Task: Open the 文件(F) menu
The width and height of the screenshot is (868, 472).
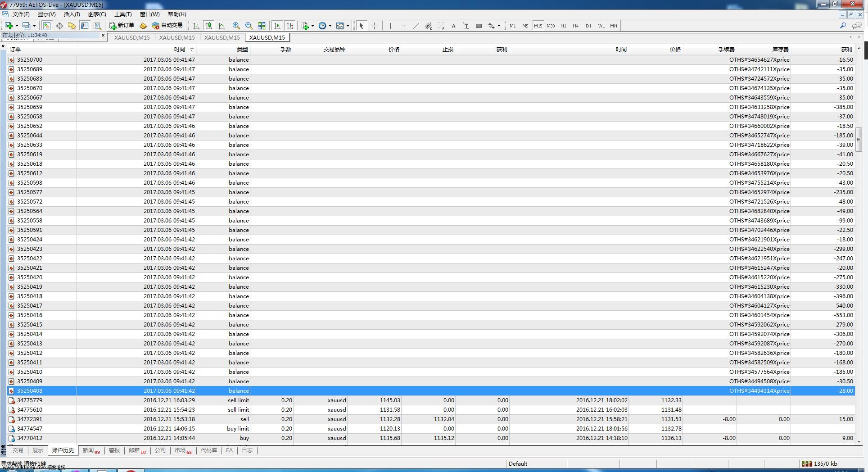Action: point(21,14)
